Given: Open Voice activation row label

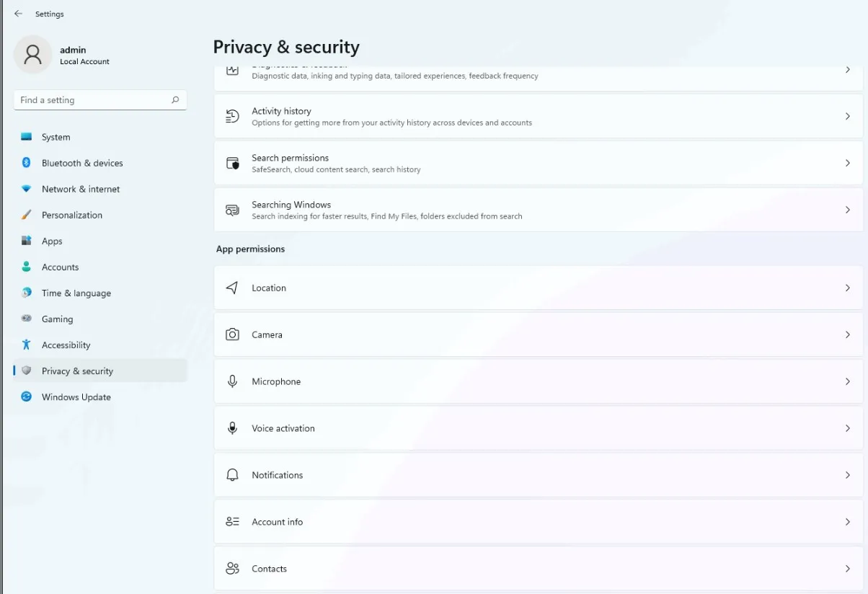Looking at the screenshot, I should coord(283,428).
